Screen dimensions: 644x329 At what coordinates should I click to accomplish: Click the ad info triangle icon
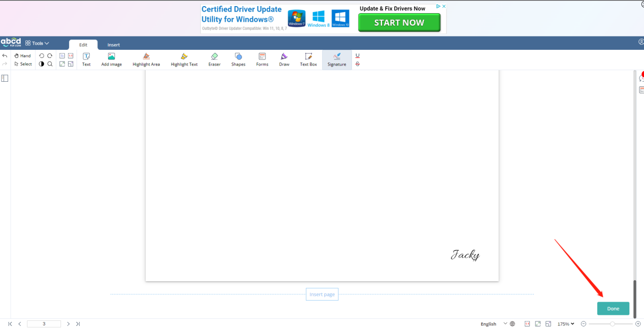click(x=439, y=7)
